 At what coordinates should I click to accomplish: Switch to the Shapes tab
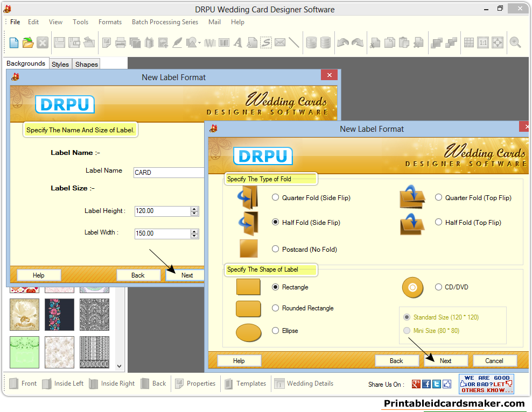(87, 64)
